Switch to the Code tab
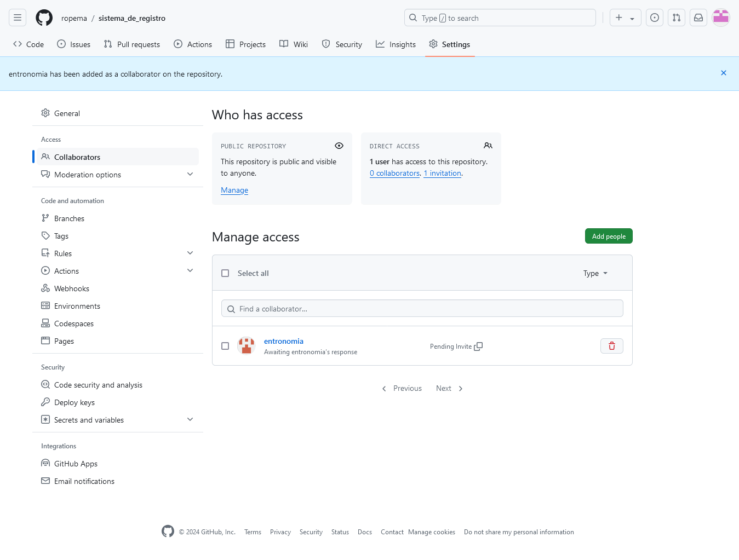This screenshot has width=739, height=560. coord(28,44)
